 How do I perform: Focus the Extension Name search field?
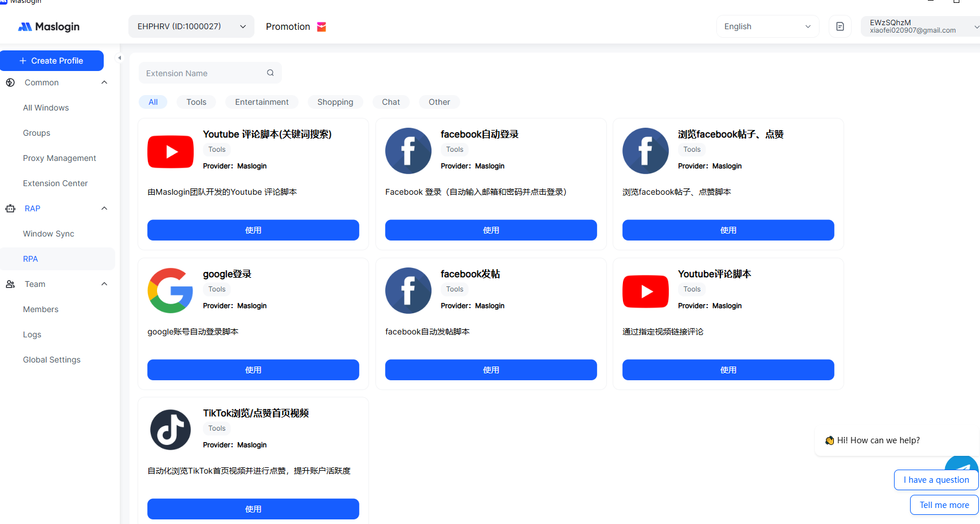203,73
